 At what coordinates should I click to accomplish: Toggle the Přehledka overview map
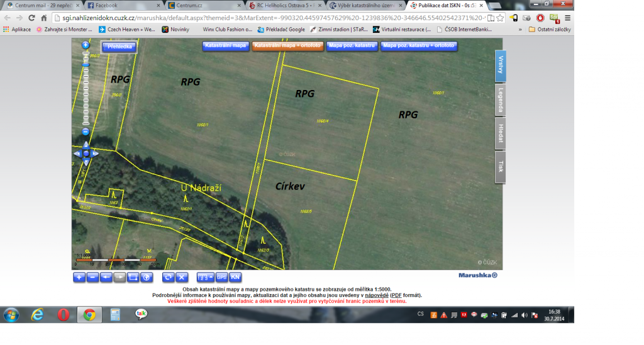pos(119,47)
